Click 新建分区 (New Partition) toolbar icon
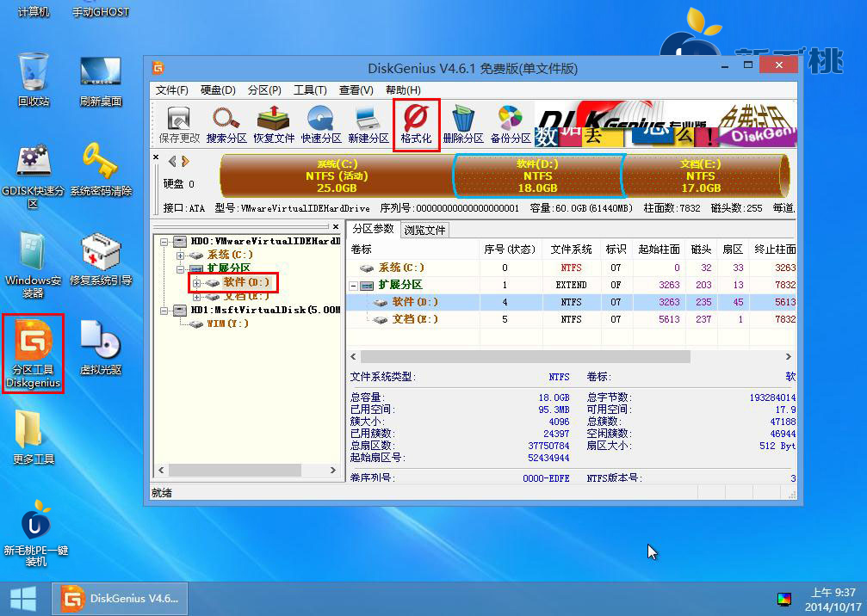 (x=368, y=123)
